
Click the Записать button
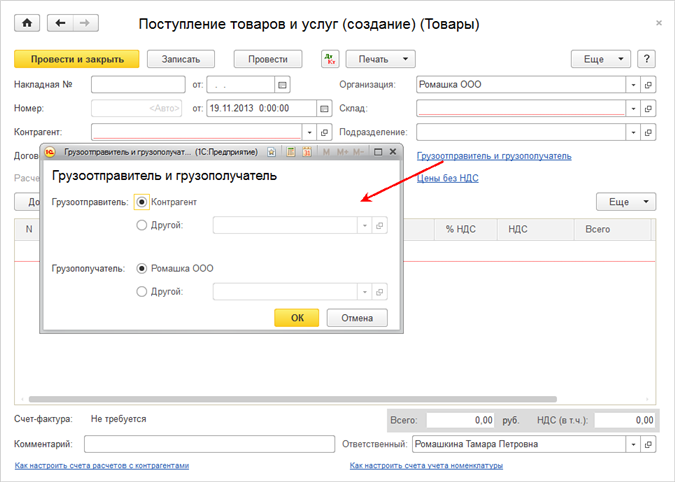point(181,59)
